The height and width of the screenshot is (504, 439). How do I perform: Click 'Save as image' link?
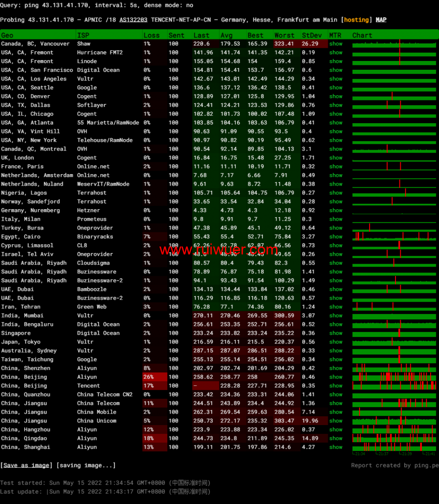26,465
